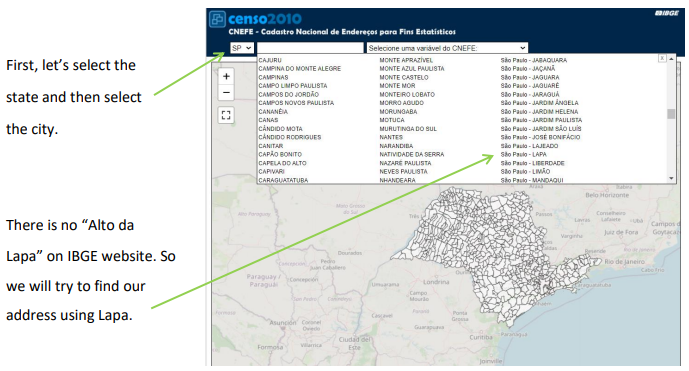
Task: Select CAMPINAS from the city list
Action: pos(273,77)
